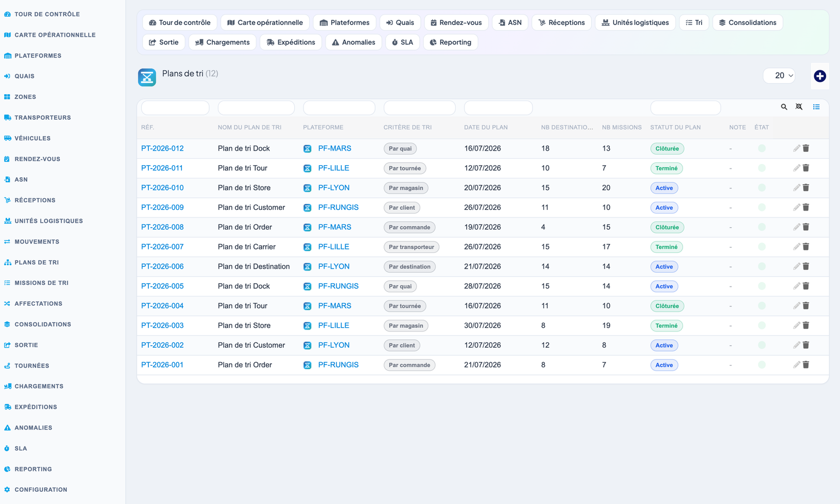Click the platform icon beside PF-RUNGIS in PT-2026-009

coord(308,208)
